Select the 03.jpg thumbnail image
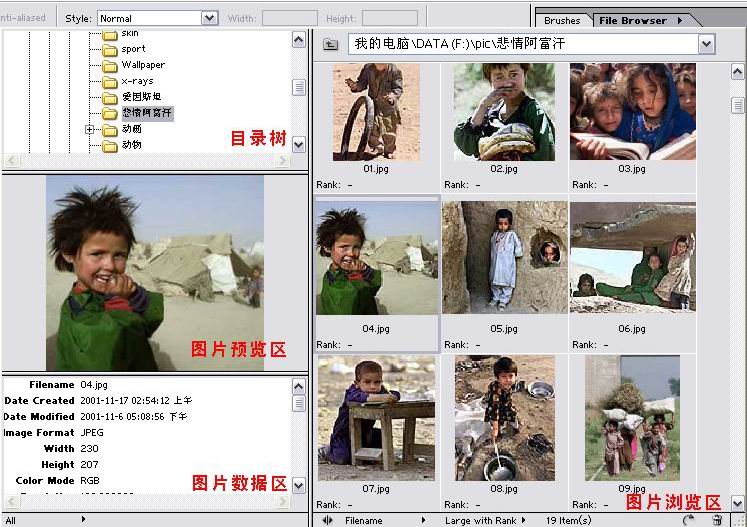The height and width of the screenshot is (527, 747). (633, 112)
